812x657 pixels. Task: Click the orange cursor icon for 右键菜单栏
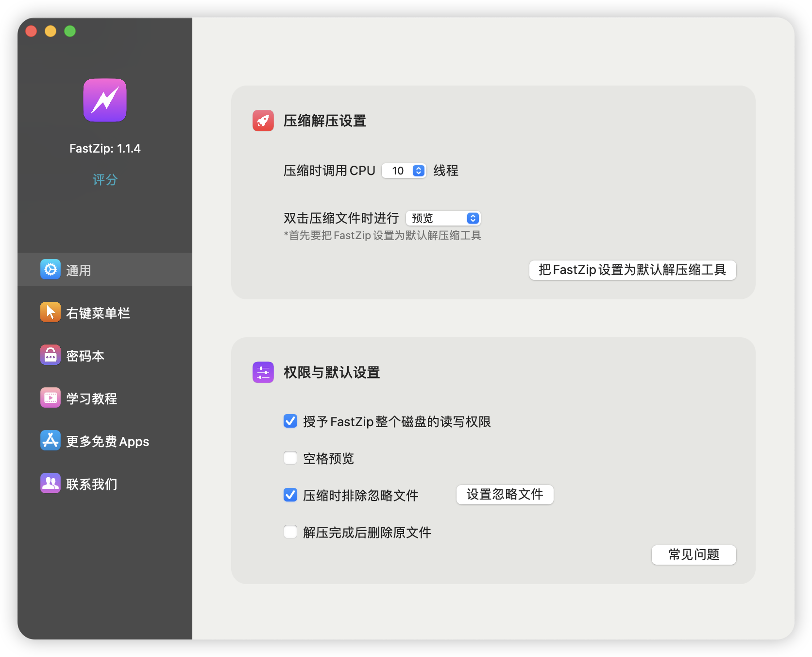point(51,312)
